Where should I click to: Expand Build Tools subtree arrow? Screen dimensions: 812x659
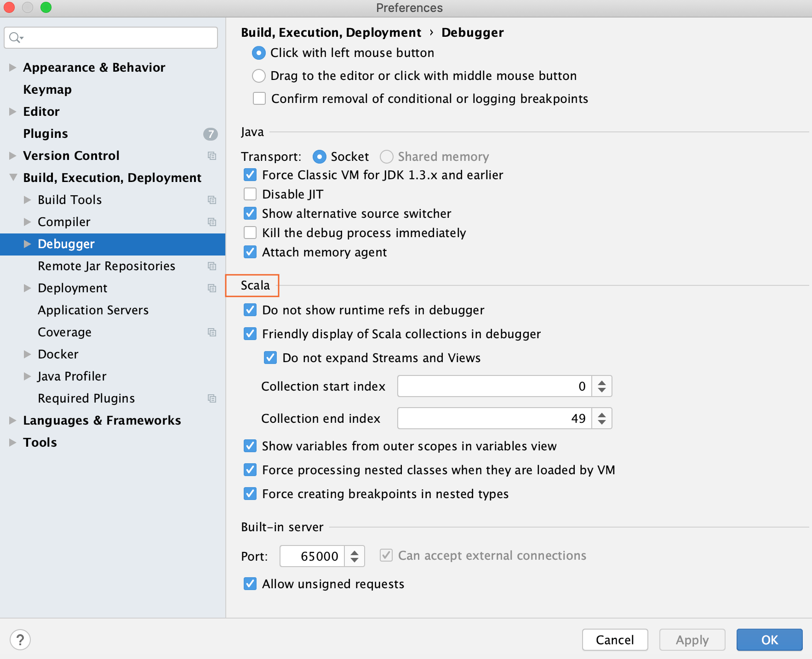point(28,200)
